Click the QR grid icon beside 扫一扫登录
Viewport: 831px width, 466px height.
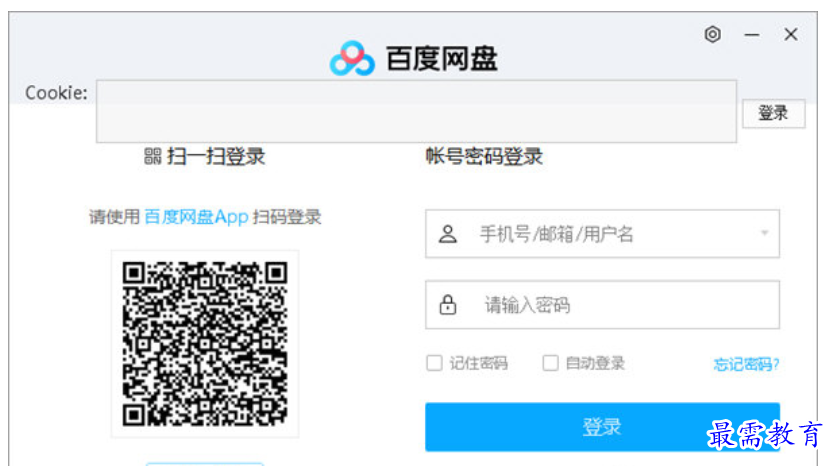(153, 156)
